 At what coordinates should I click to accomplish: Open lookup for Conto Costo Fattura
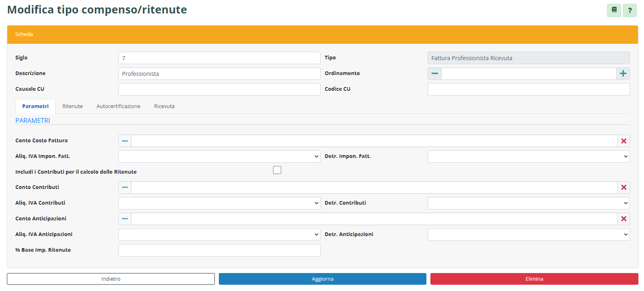click(125, 141)
